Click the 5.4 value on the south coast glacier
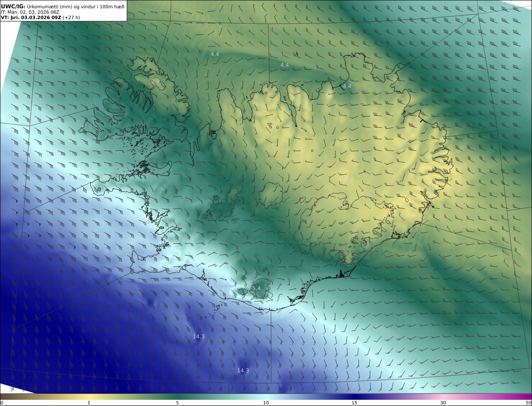 [256, 288]
